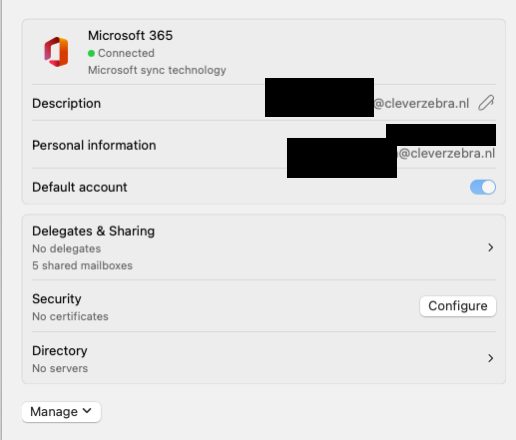This screenshot has height=440, width=516.
Task: Click the green Connected status dot
Action: pos(91,53)
